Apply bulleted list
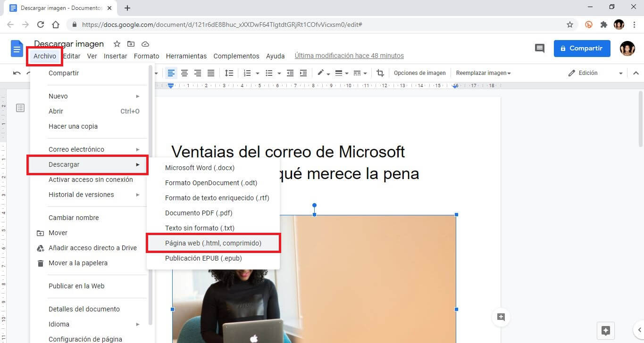Image resolution: width=644 pixels, height=343 pixels. tap(269, 73)
